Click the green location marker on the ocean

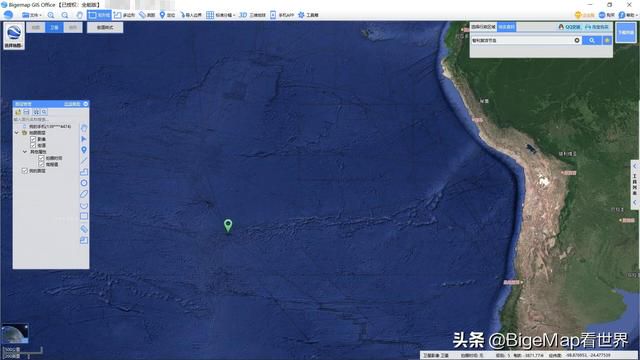pos(228,225)
